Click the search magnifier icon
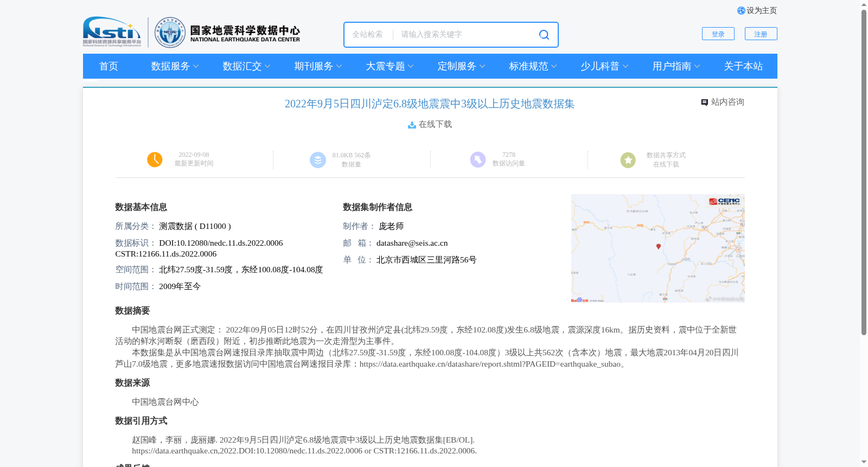The image size is (868, 467). tap(544, 35)
